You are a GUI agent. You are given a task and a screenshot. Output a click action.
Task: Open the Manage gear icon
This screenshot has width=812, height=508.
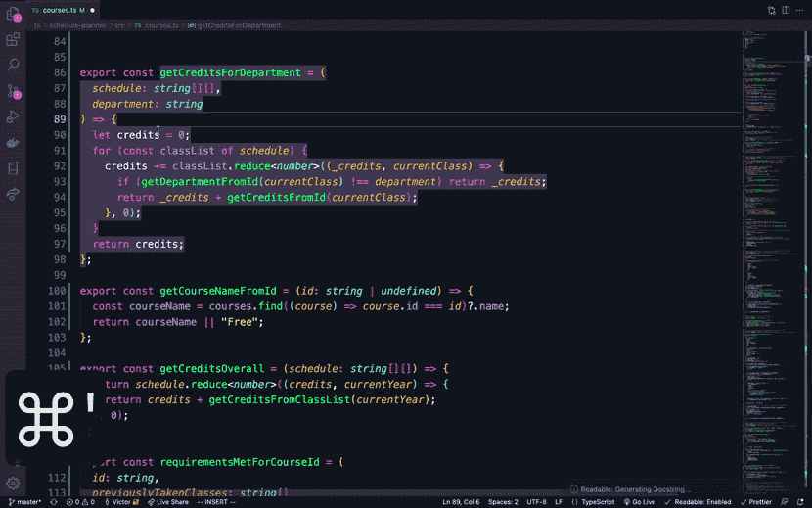click(x=13, y=484)
